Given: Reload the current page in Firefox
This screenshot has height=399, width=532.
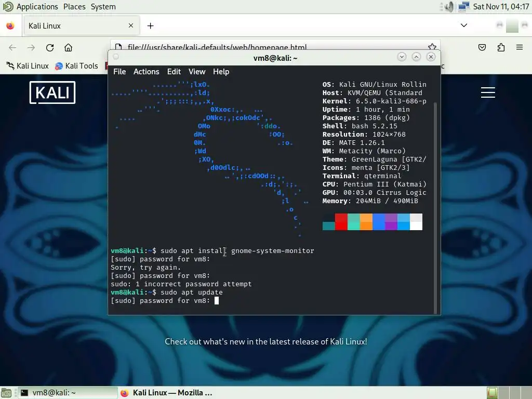Looking at the screenshot, I should coord(50,47).
